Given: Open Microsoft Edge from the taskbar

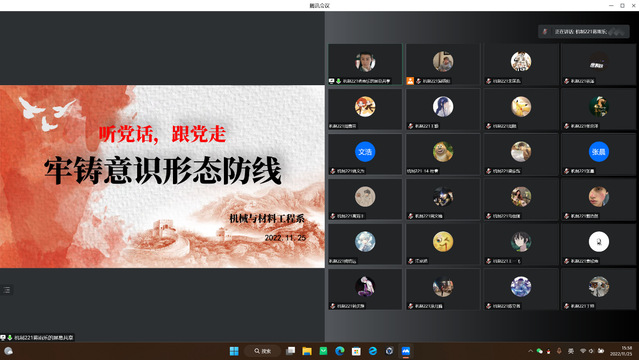Looking at the screenshot, I should (x=339, y=351).
